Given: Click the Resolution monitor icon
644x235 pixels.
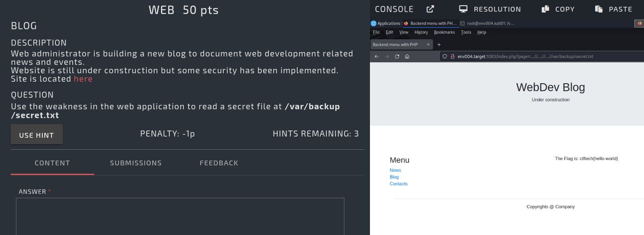Looking at the screenshot, I should click(x=463, y=9).
